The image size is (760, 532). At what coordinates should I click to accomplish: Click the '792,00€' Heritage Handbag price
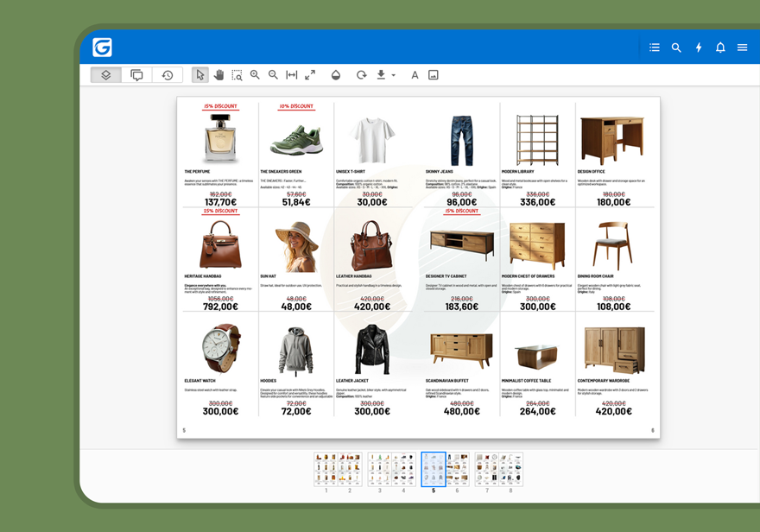220,307
